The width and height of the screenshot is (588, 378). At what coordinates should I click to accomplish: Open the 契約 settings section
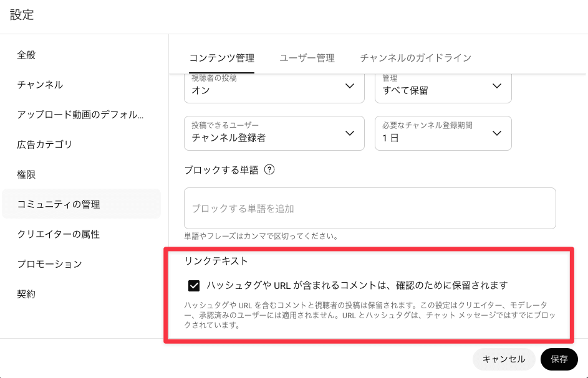25,293
